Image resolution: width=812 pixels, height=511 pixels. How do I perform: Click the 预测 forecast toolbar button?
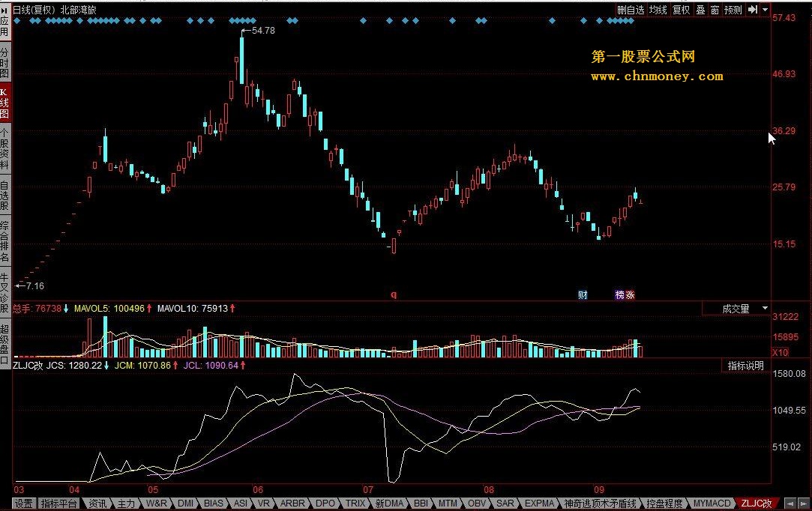pos(733,10)
